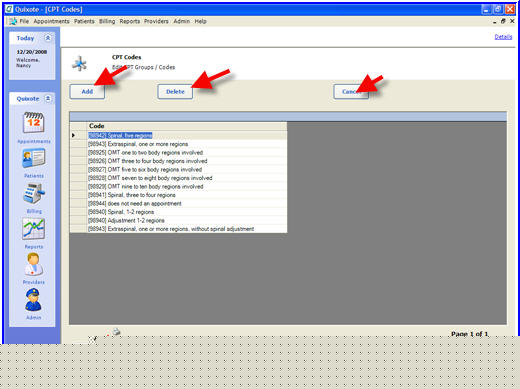Select row 98925 OMT one to two body regions
The width and height of the screenshot is (520, 389).
pos(178,153)
